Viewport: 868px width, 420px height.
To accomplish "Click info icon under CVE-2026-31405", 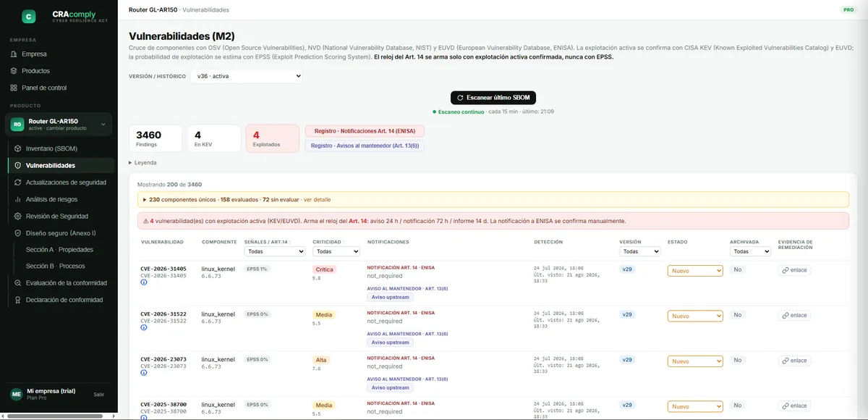I will 144,282.
